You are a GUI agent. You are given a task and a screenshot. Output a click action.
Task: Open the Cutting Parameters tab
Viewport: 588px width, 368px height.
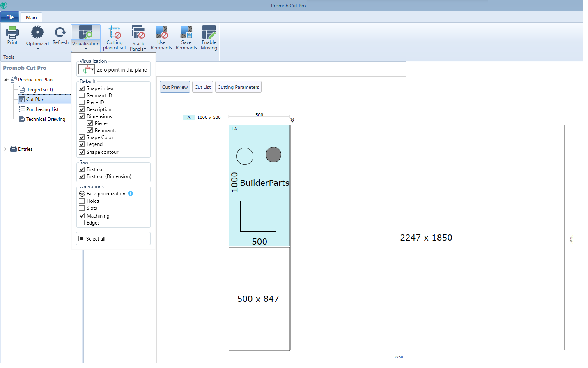point(238,87)
